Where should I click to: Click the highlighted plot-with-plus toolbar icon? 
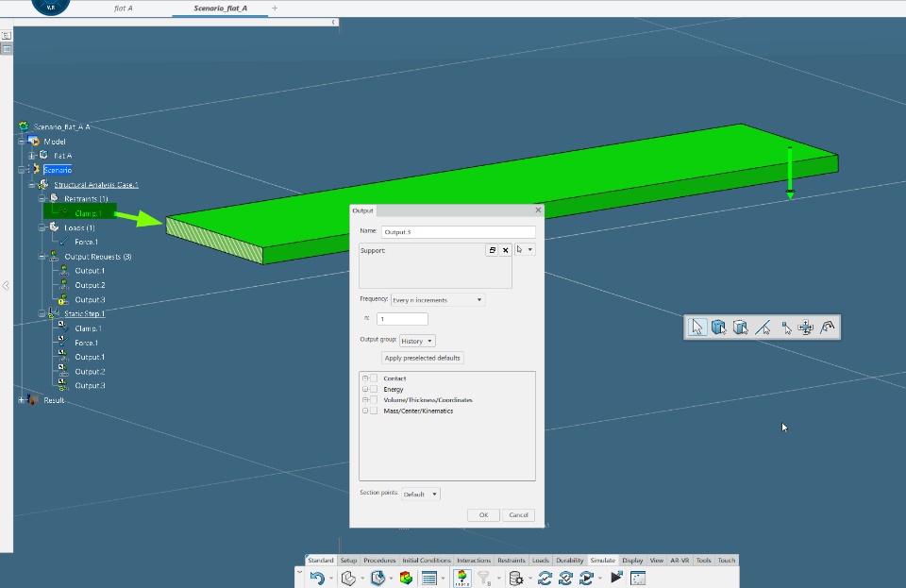[x=461, y=578]
